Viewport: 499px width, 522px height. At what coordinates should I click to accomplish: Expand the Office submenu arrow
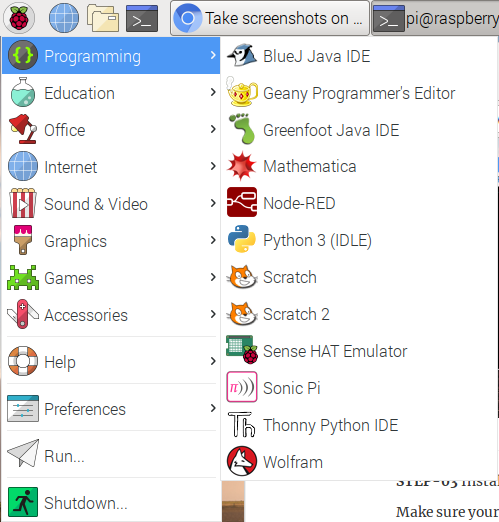(213, 129)
